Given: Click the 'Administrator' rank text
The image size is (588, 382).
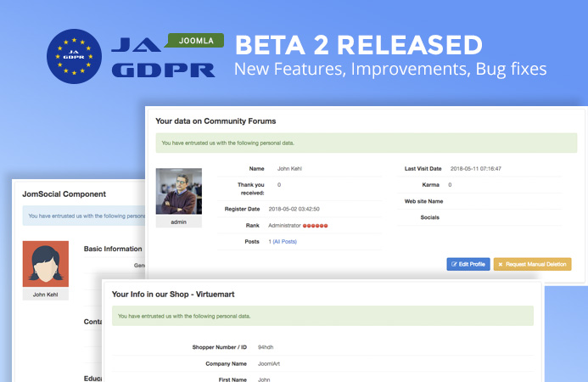Looking at the screenshot, I should 284,226.
